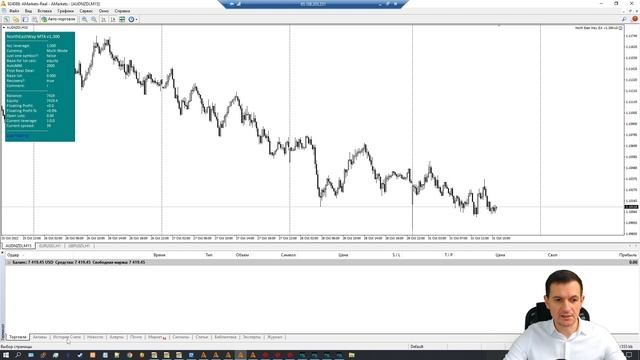This screenshot has width=640, height=360.
Task: Sort by the S/L column header
Action: 396,255
